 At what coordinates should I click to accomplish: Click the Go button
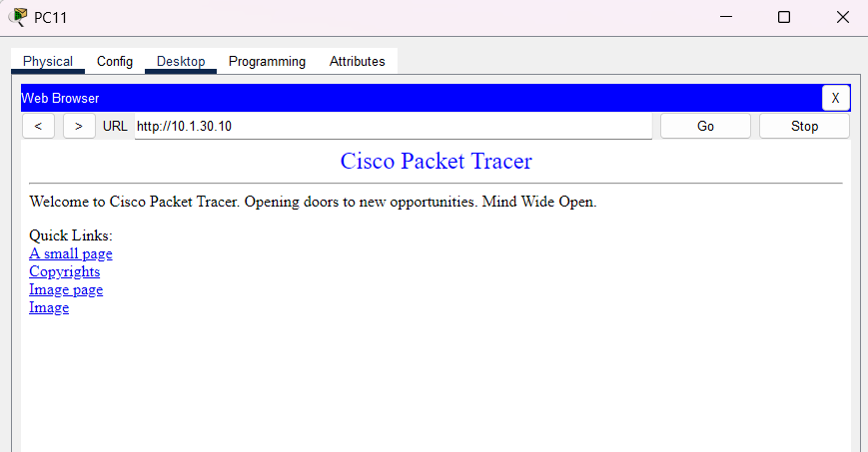click(705, 126)
